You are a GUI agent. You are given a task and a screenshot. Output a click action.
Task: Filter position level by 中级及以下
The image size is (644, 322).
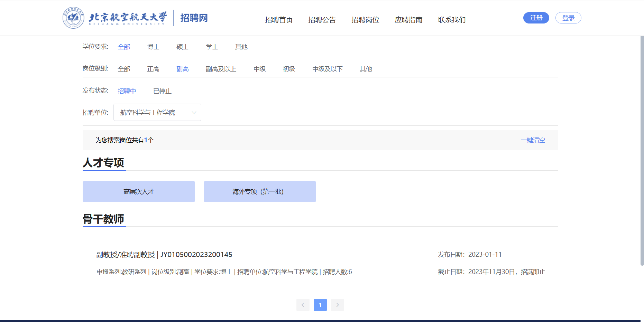(327, 69)
